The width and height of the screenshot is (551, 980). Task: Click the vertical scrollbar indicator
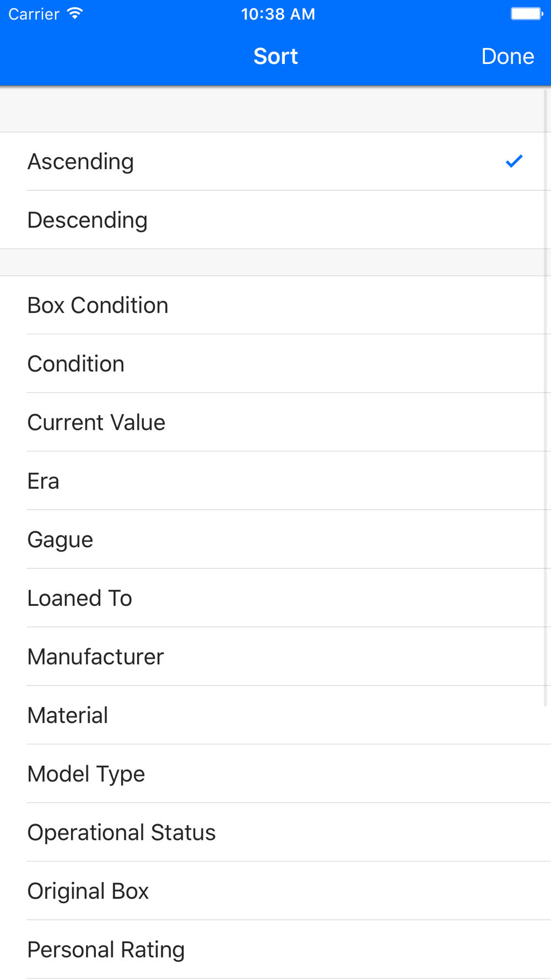pyautogui.click(x=545, y=397)
